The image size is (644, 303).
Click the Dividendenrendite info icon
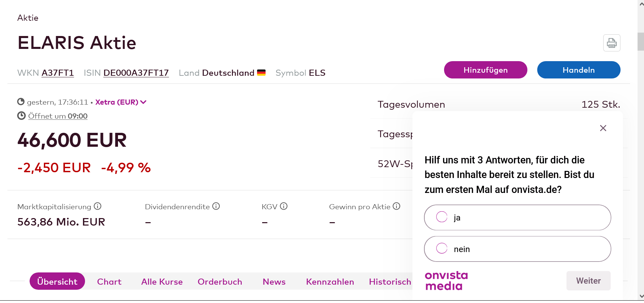click(216, 206)
